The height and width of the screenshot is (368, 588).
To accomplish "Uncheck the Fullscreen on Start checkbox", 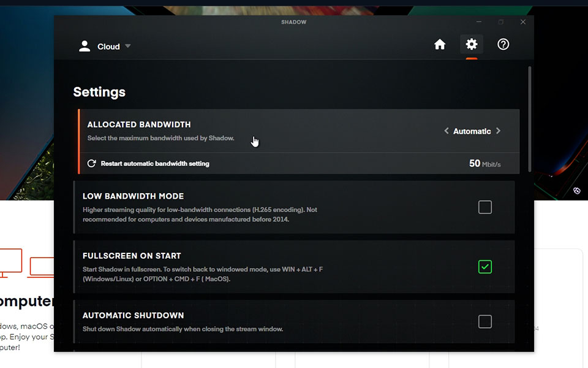I will 485,267.
